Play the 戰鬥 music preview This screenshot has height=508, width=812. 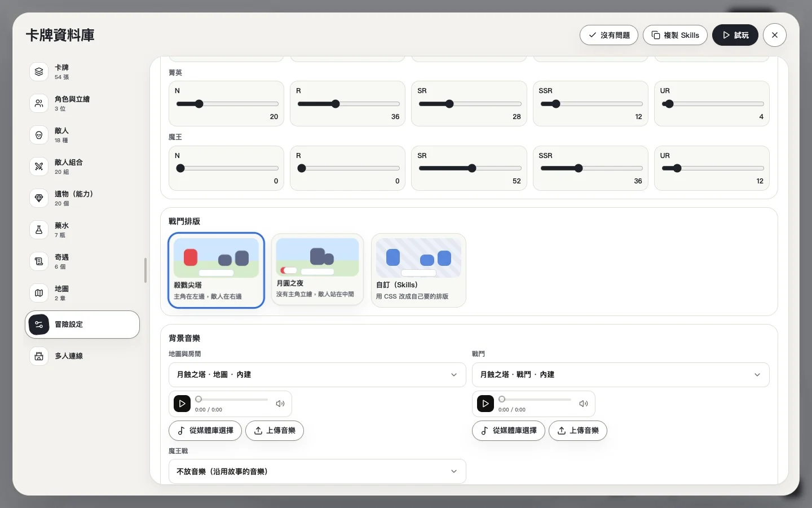(486, 404)
